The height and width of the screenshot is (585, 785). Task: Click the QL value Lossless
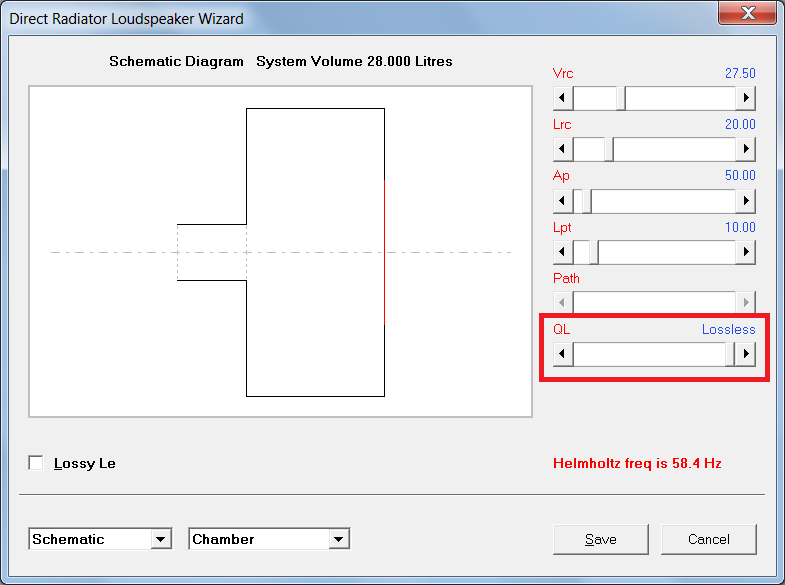(x=728, y=329)
